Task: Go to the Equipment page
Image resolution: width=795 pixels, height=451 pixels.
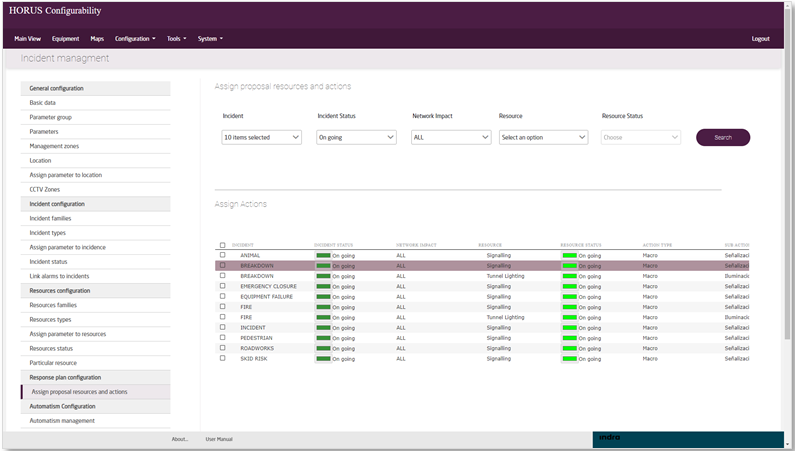Action: tap(65, 39)
